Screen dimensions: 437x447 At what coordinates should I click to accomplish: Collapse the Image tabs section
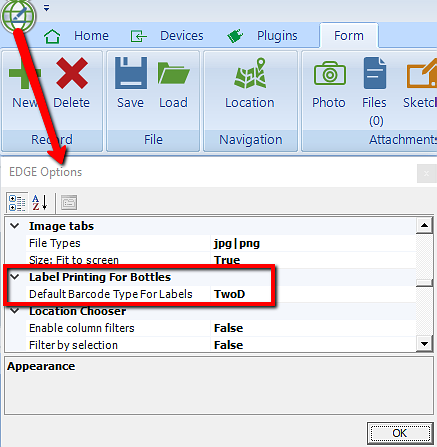(15, 226)
